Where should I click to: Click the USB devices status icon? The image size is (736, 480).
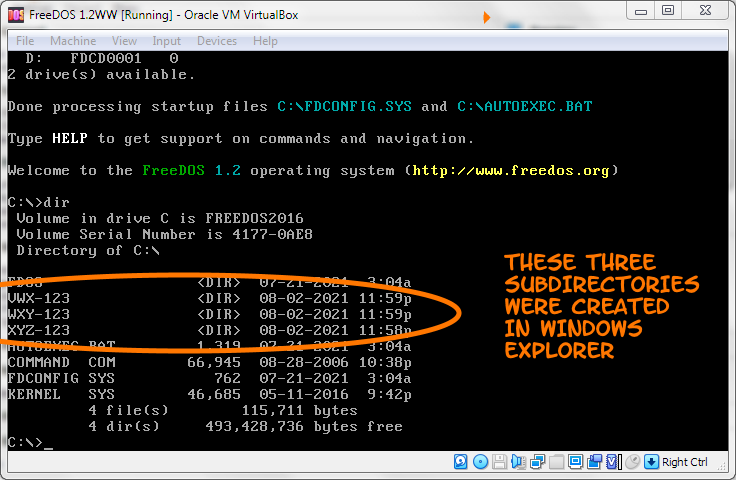pos(556,462)
